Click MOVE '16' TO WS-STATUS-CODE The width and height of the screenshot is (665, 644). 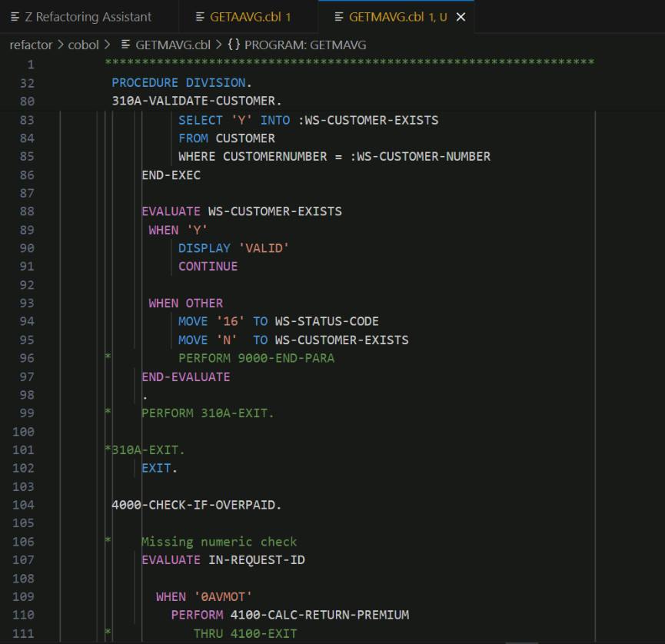point(278,322)
